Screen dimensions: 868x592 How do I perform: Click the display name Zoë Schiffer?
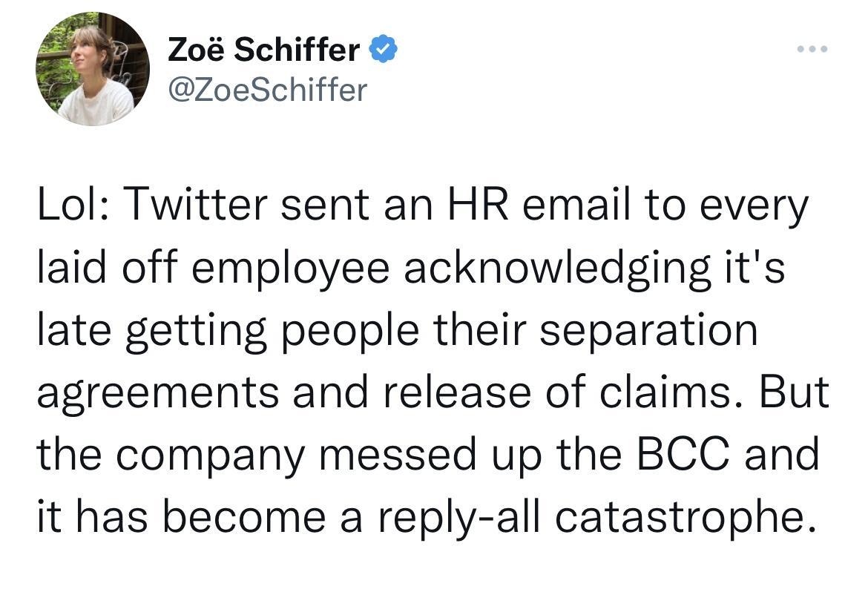pos(264,50)
